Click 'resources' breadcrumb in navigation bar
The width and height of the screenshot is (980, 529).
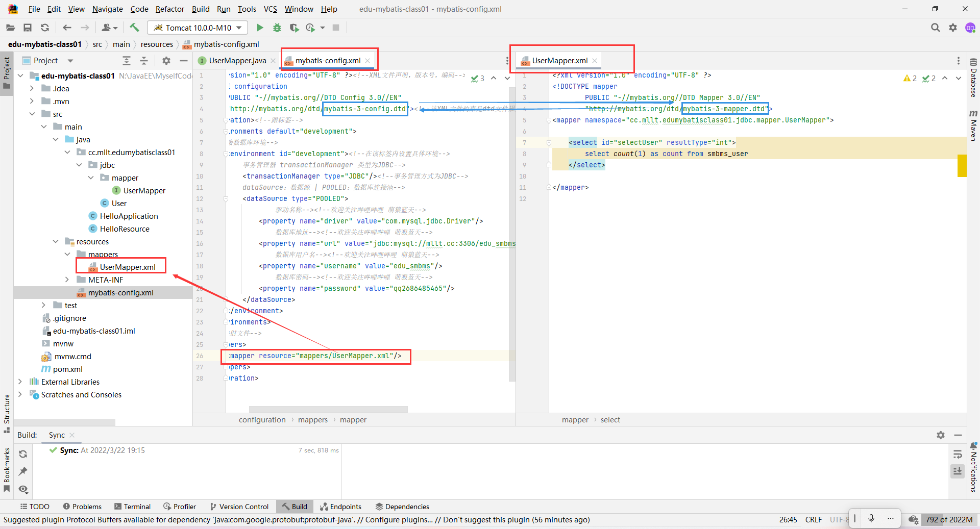point(157,44)
